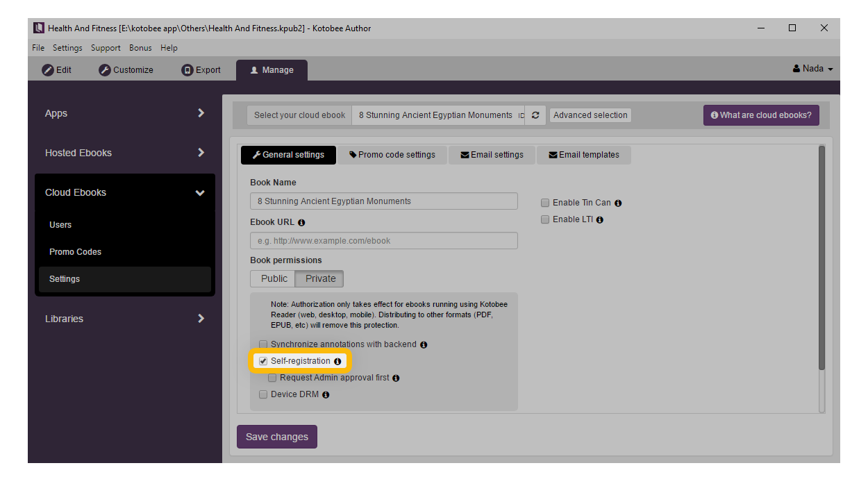Open the Customize tab
Viewport: 868px width, 486px height.
pos(126,70)
